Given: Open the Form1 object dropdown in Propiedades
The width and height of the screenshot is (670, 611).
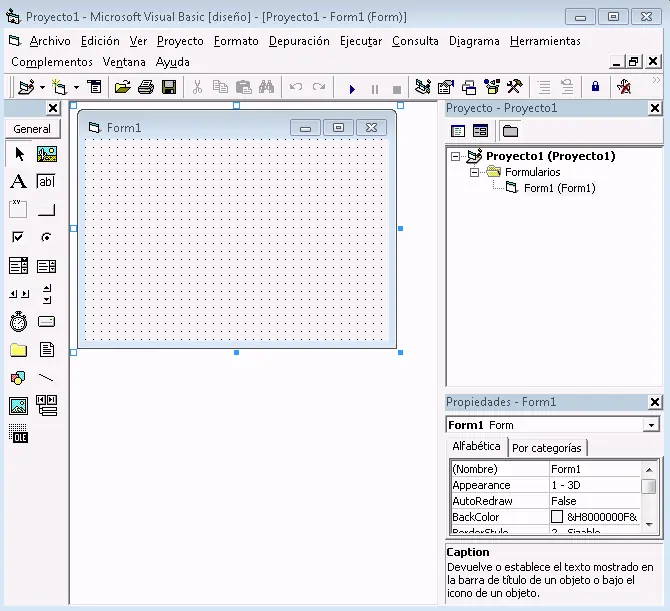Looking at the screenshot, I should coord(651,425).
